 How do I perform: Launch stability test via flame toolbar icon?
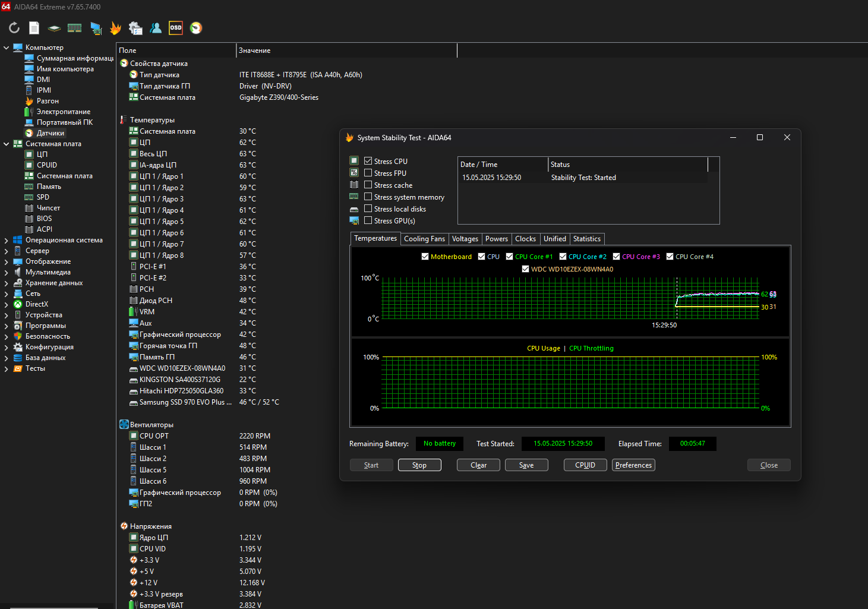[115, 28]
